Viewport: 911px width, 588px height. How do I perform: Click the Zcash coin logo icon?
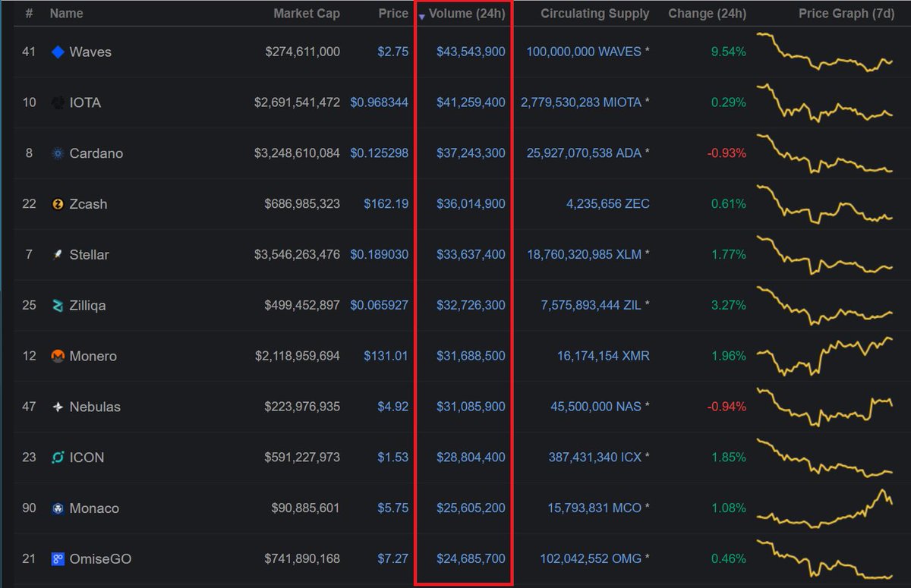click(58, 204)
